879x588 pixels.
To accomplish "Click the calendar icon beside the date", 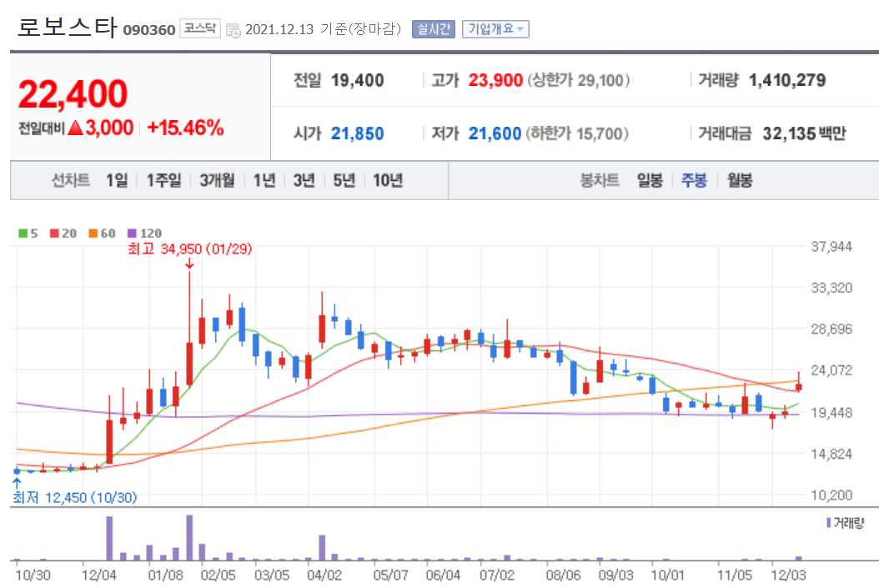I will 234,30.
